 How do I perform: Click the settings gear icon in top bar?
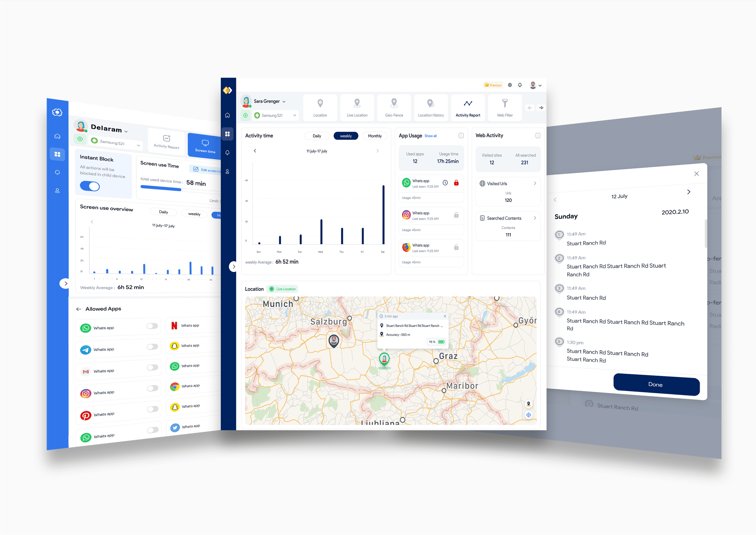pyautogui.click(x=510, y=85)
